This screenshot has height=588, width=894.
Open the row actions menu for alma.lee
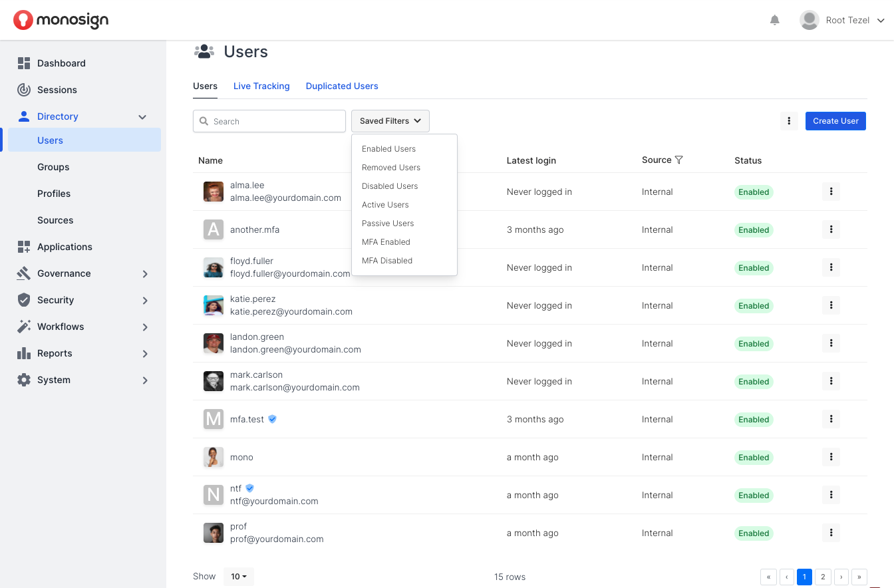pyautogui.click(x=831, y=192)
